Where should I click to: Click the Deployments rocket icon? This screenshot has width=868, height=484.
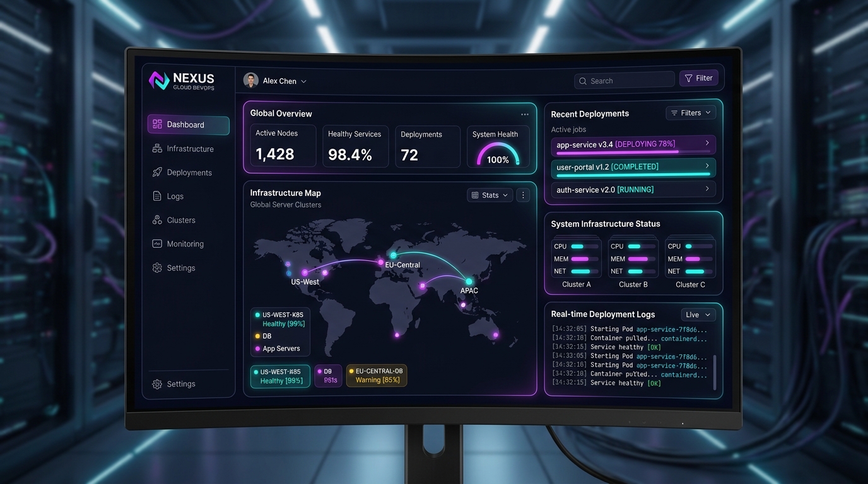click(157, 172)
